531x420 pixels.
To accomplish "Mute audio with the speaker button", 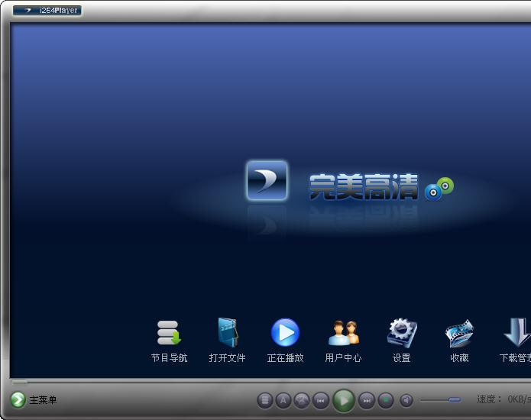I will (406, 401).
